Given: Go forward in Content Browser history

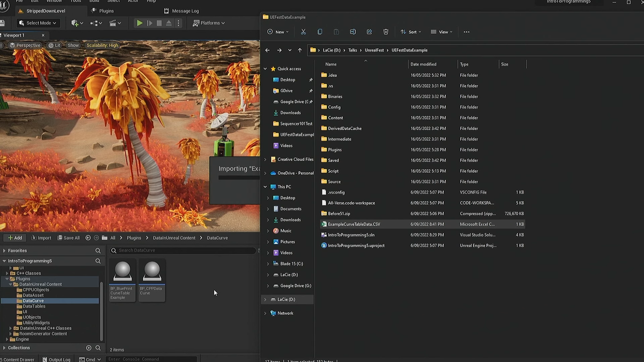Looking at the screenshot, I should pos(96,238).
